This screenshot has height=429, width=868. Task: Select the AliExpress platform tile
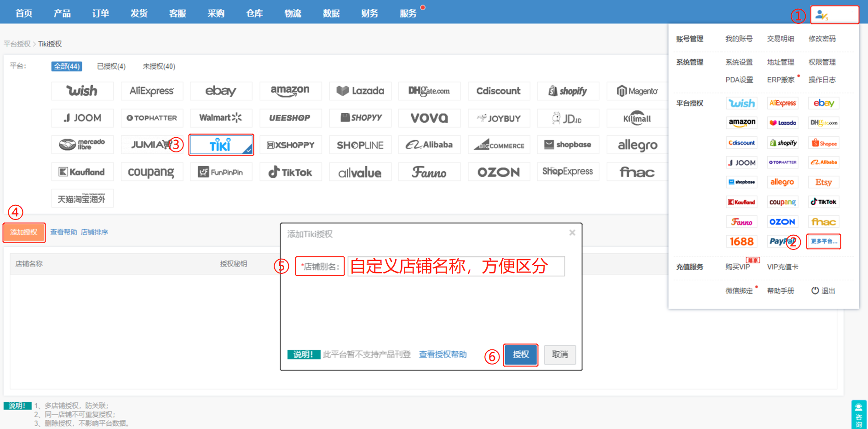(152, 91)
